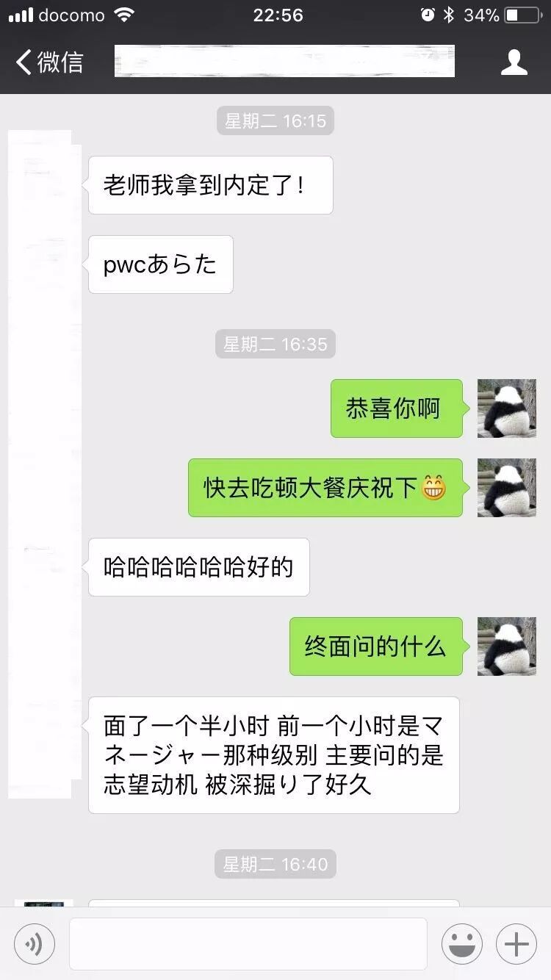Open the emoji sticker picker
551x980 pixels.
462,944
